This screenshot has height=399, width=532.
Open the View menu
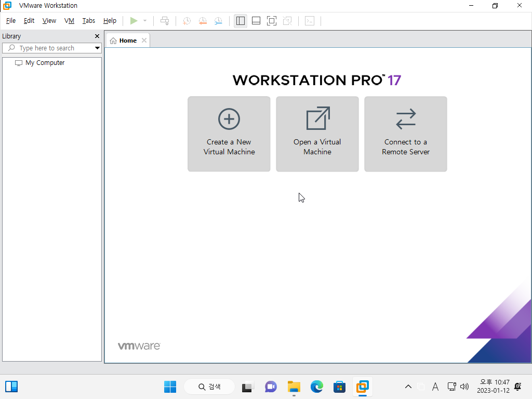pos(49,21)
